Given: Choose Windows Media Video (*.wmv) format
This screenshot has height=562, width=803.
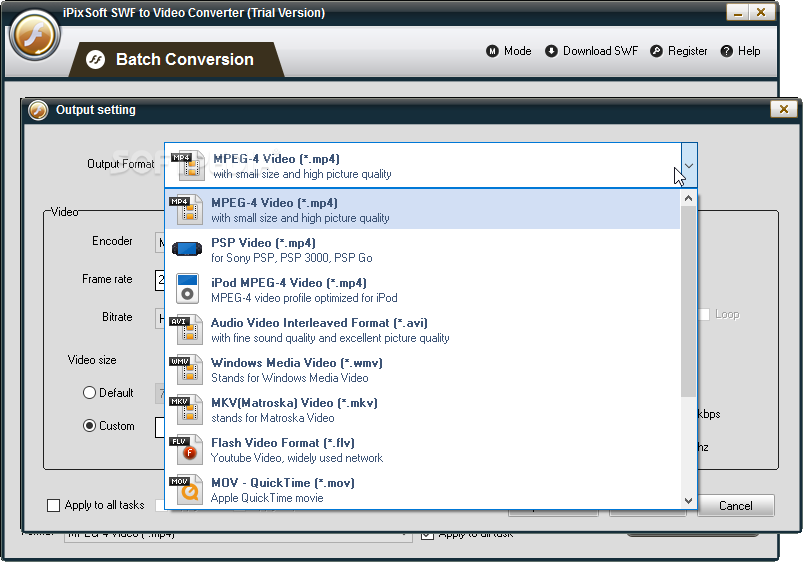Looking at the screenshot, I should [x=422, y=369].
